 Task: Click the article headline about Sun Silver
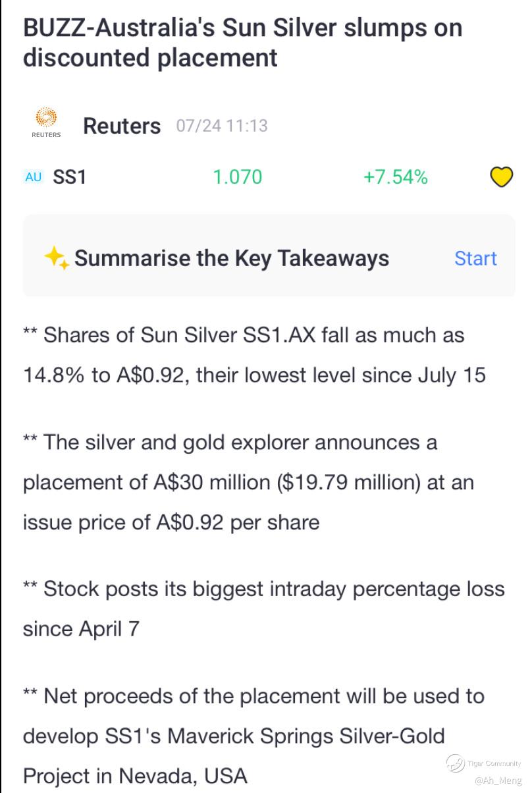click(242, 43)
